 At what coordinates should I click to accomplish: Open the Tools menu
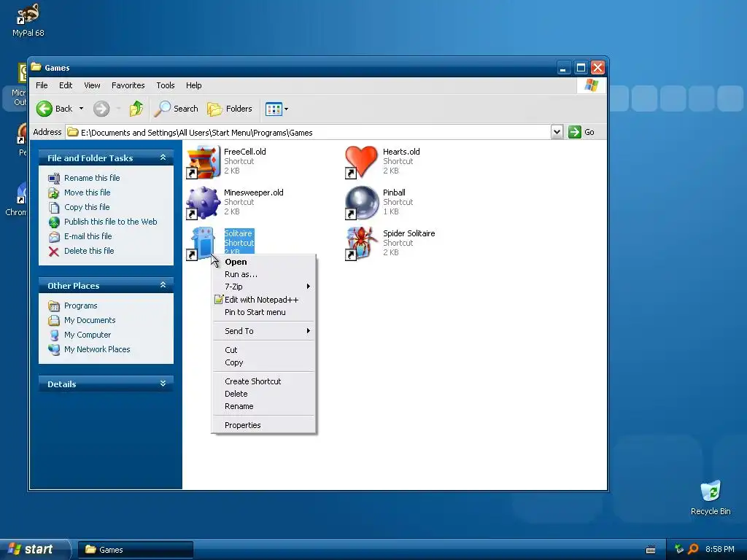pos(166,85)
